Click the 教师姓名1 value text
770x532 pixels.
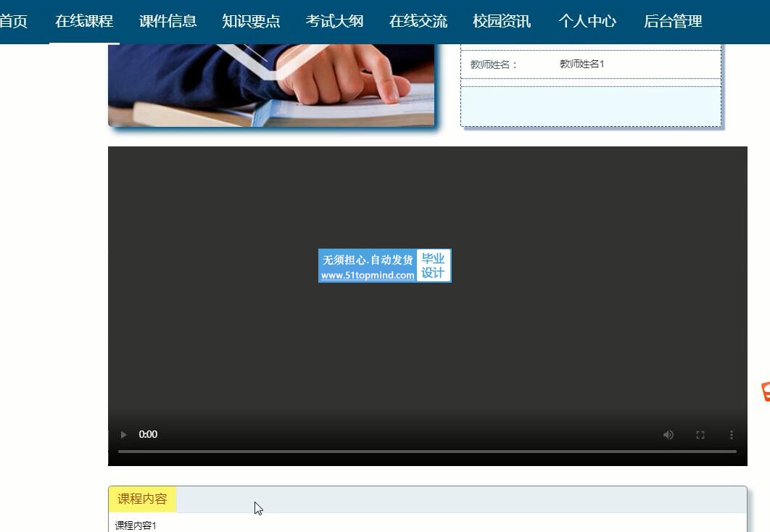point(582,64)
